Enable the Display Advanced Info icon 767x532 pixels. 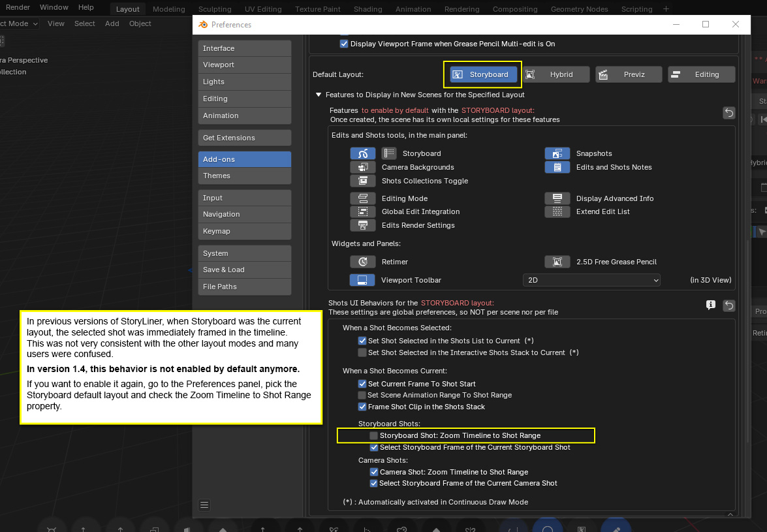(557, 198)
